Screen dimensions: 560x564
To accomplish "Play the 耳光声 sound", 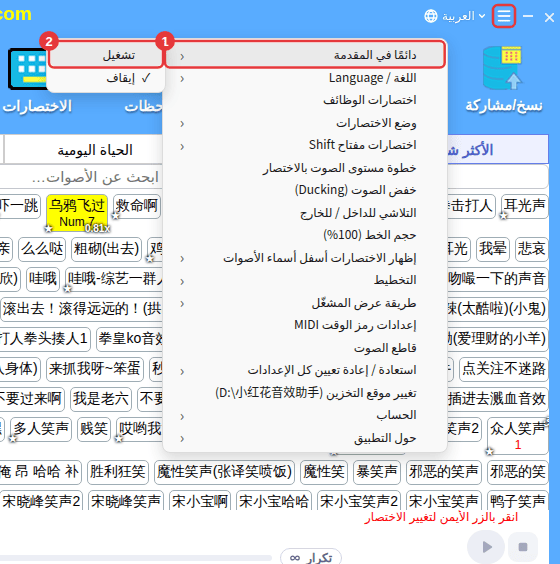I will click(524, 206).
